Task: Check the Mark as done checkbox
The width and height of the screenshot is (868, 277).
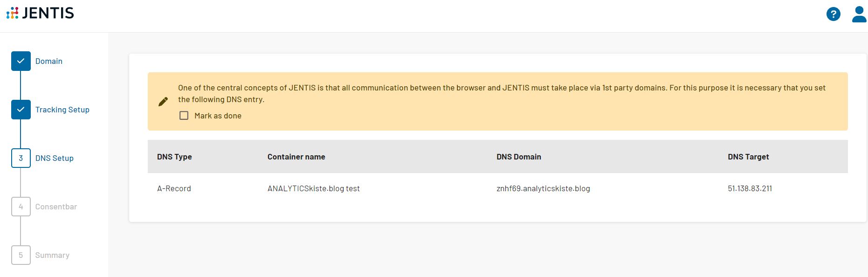Action: pyautogui.click(x=184, y=116)
